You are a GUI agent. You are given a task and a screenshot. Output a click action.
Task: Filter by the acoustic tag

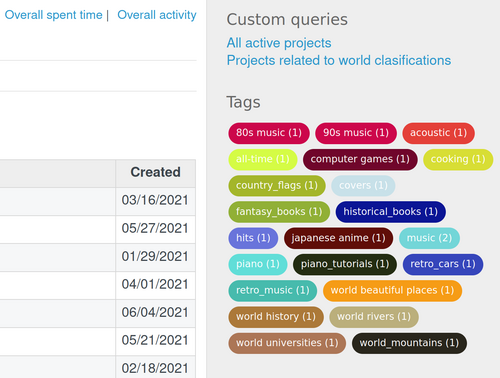pyautogui.click(x=438, y=133)
